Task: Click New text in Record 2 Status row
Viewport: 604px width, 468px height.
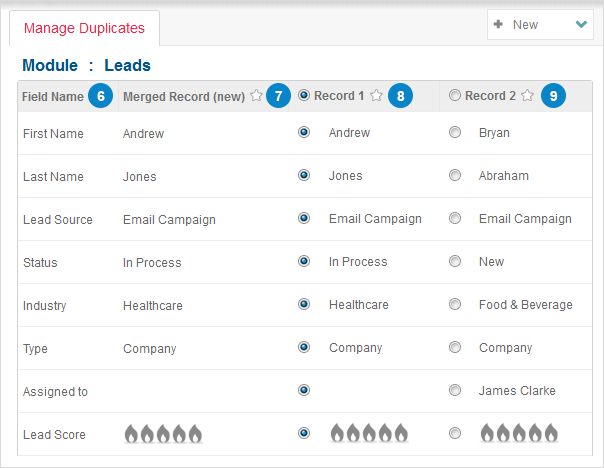Action: [492, 262]
